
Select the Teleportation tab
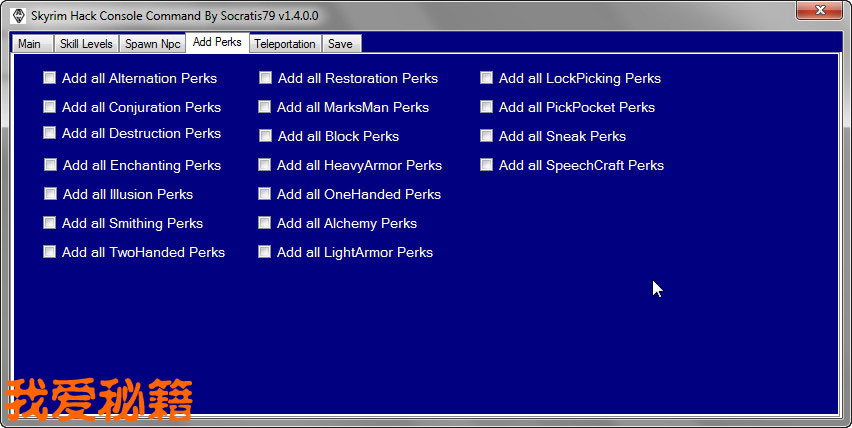(x=285, y=44)
